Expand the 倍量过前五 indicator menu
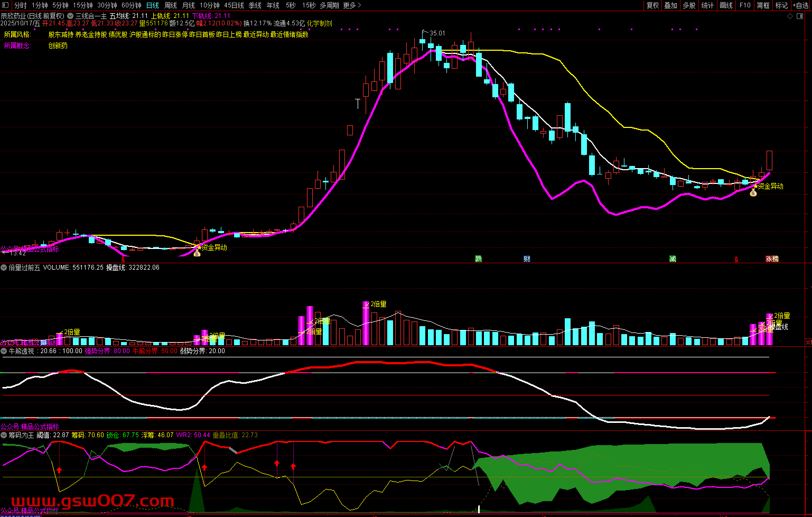 (x=4, y=268)
